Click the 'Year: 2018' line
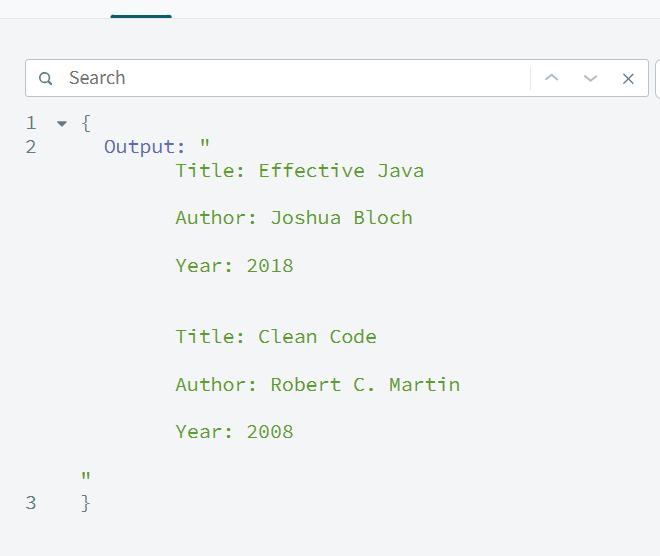 [x=234, y=266]
